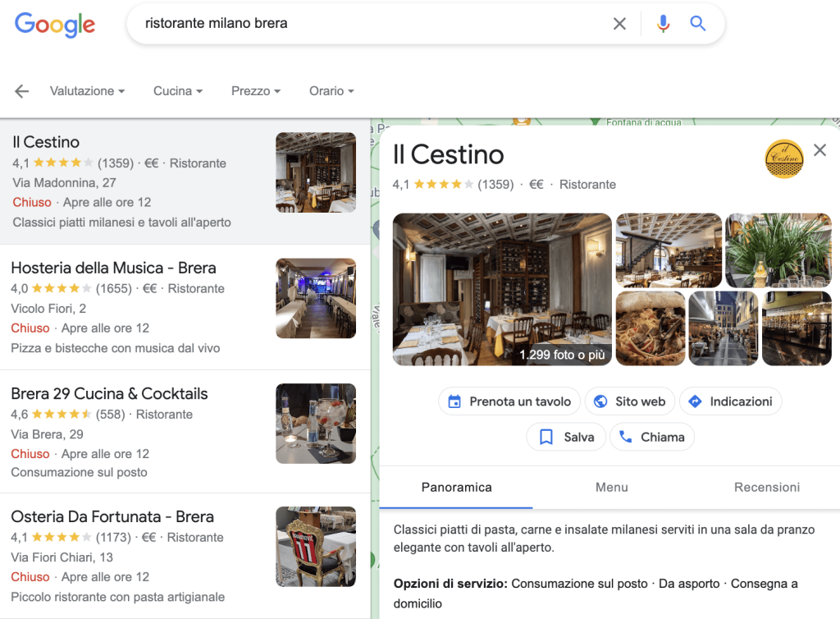Open the Recensioni tab

click(x=766, y=487)
